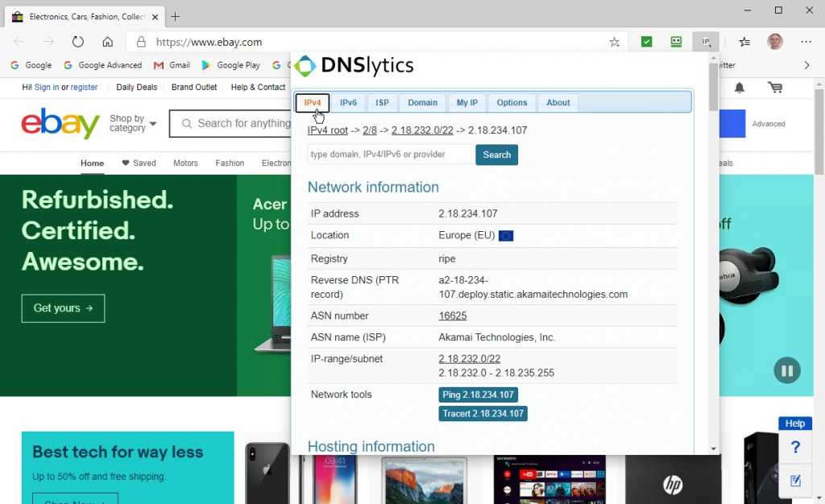Click the DNSlytics logo in the popup
825x504 pixels.
point(353,66)
